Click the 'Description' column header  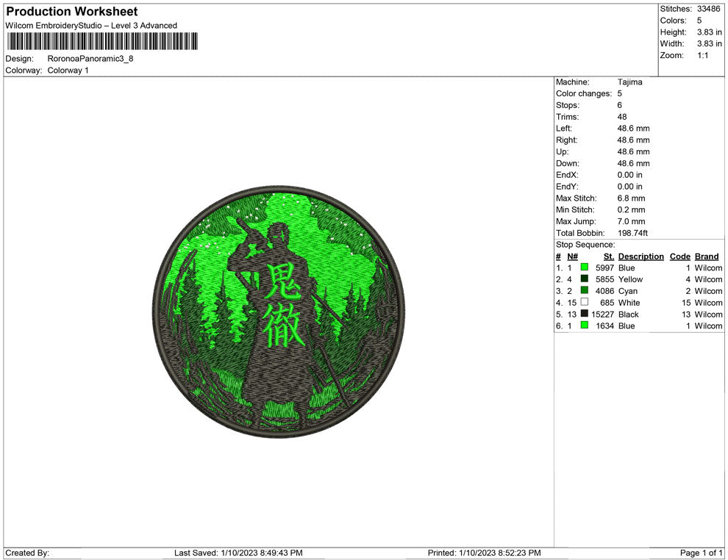coord(640,256)
